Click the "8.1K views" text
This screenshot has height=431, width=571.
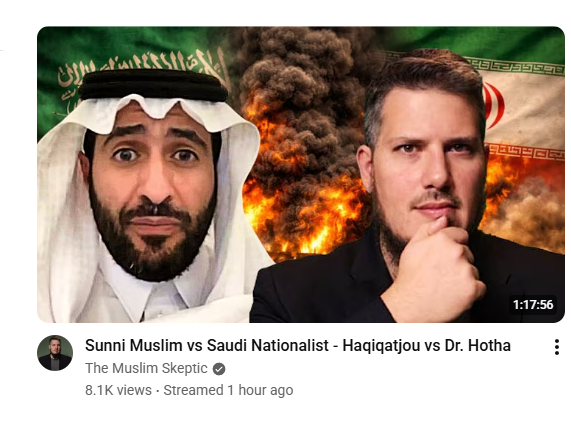(x=118, y=390)
